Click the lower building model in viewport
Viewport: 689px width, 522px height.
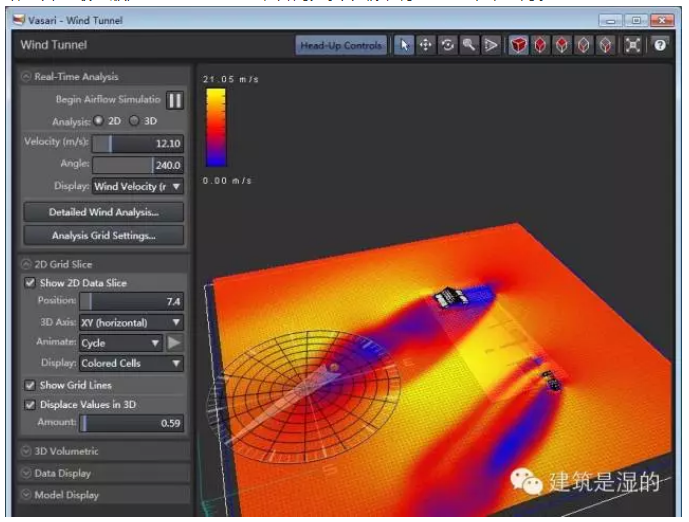551,380
